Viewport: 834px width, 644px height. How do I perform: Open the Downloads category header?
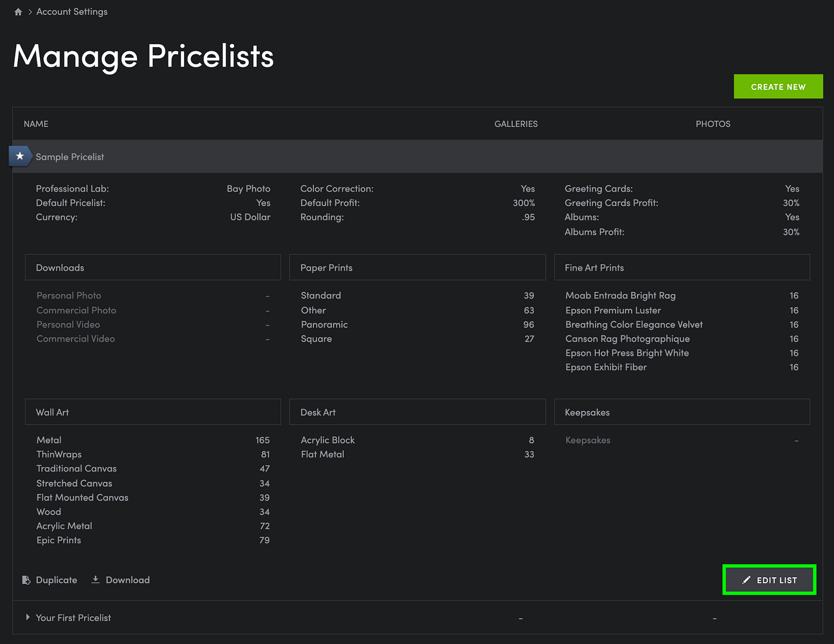pyautogui.click(x=153, y=267)
